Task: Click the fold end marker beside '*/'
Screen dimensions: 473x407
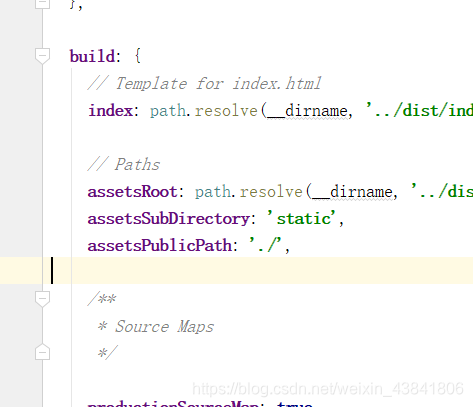Action: (x=42, y=352)
